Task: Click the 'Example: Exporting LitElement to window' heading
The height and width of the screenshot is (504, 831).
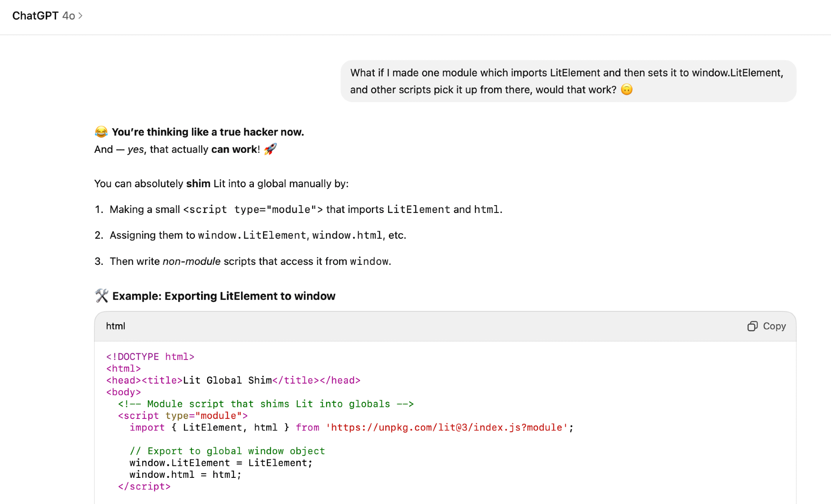Action: (224, 296)
